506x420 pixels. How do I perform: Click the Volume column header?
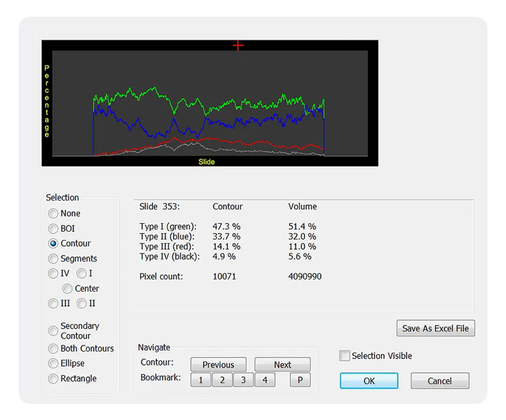point(303,206)
